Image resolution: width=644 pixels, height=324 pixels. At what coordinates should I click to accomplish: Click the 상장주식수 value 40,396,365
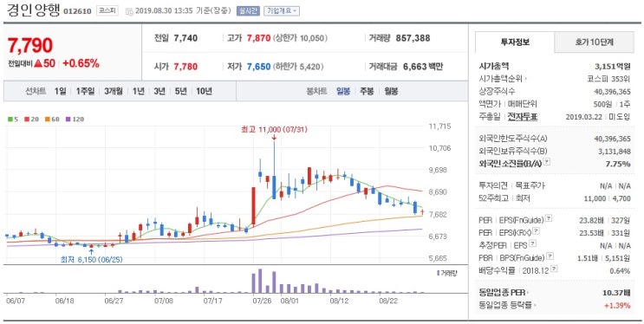pyautogui.click(x=613, y=91)
